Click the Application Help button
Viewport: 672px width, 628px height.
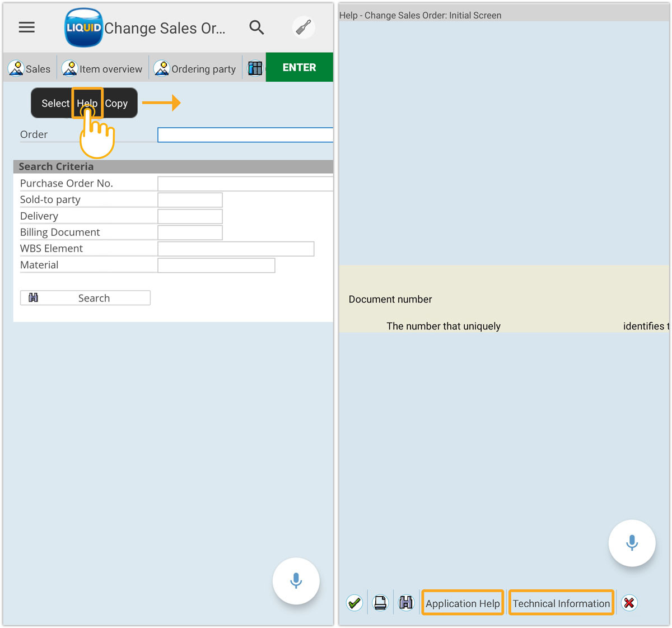(x=463, y=603)
